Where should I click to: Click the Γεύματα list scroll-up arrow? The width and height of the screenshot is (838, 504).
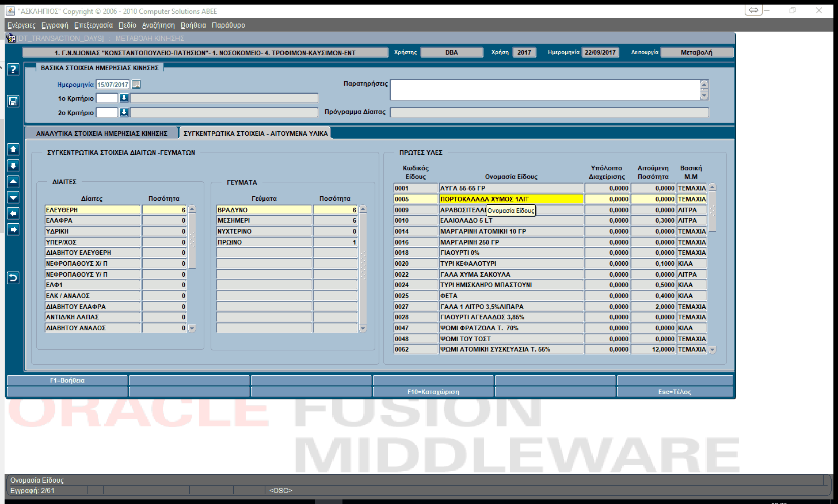coord(363,209)
